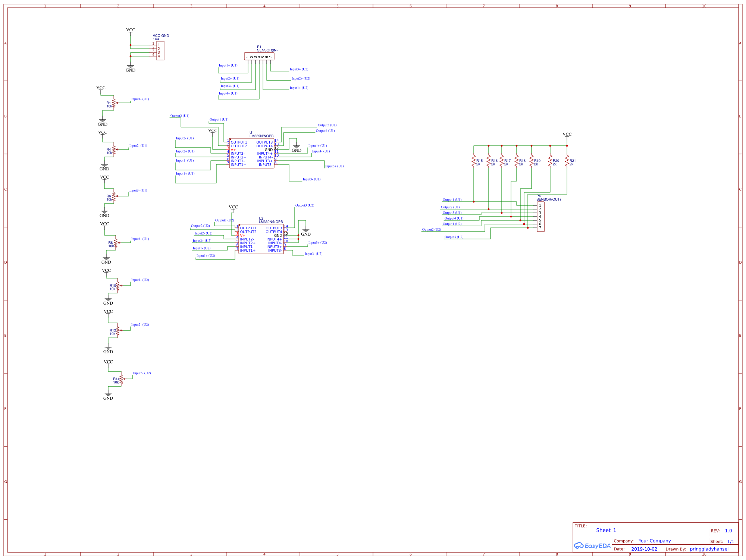Click the Sheet_1 title text

point(606,530)
